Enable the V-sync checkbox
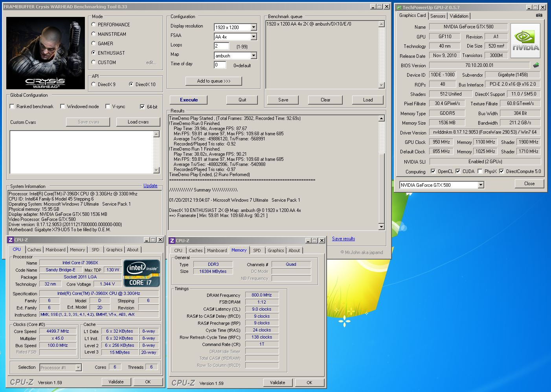The width and height of the screenshot is (551, 392). 108,107
